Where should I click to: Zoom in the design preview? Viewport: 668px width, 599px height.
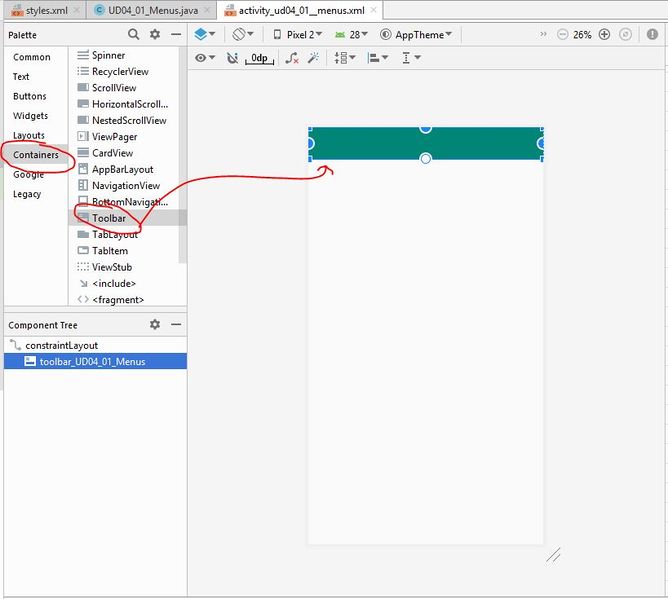[x=604, y=35]
